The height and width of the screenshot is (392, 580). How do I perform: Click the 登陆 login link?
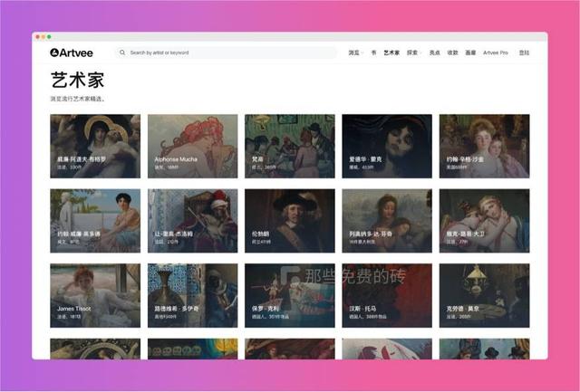click(x=524, y=53)
